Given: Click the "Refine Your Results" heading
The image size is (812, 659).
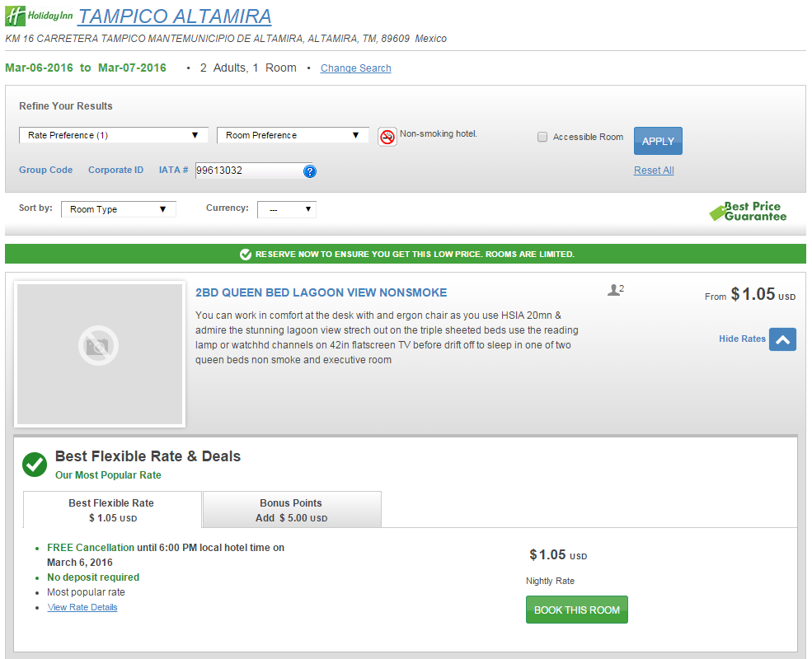Looking at the screenshot, I should point(66,106).
